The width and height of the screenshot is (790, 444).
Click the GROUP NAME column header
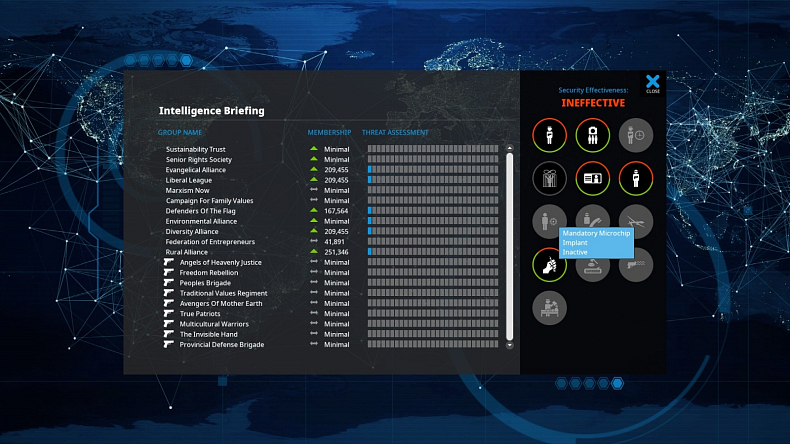click(180, 132)
